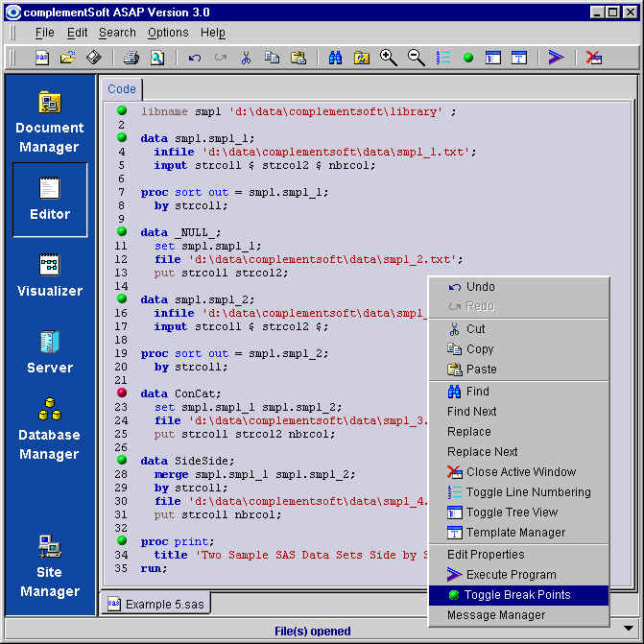The height and width of the screenshot is (644, 644).
Task: Choose Find Next in the context menu
Action: (518, 412)
